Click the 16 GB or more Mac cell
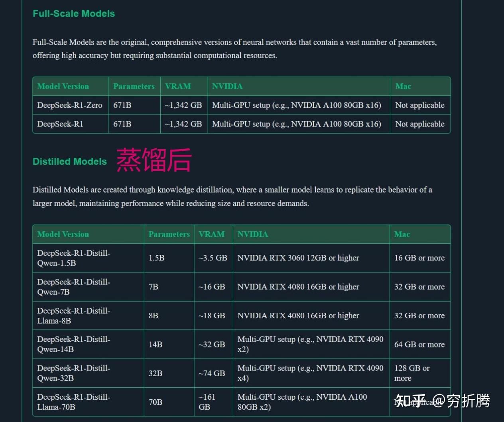504x422 pixels. coord(419,258)
